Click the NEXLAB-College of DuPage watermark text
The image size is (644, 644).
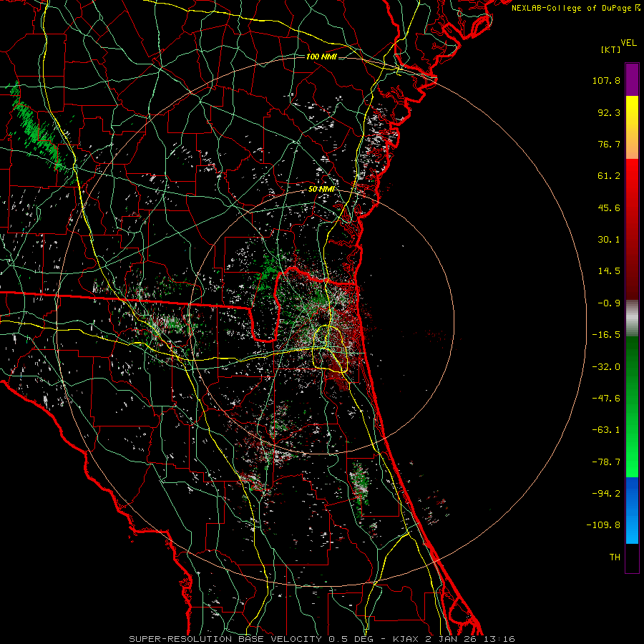point(575,8)
